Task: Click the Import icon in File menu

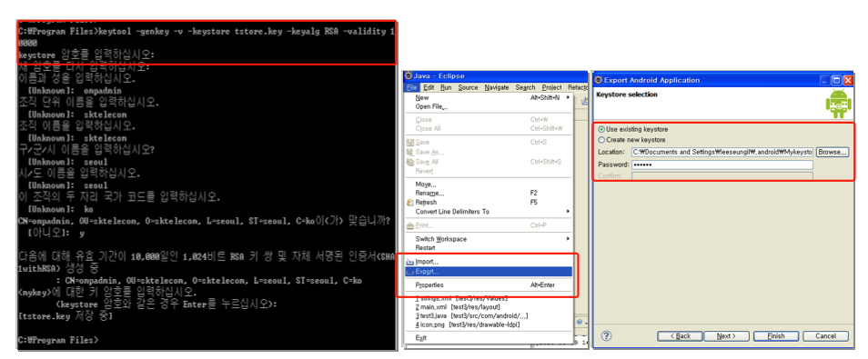Action: coord(410,262)
